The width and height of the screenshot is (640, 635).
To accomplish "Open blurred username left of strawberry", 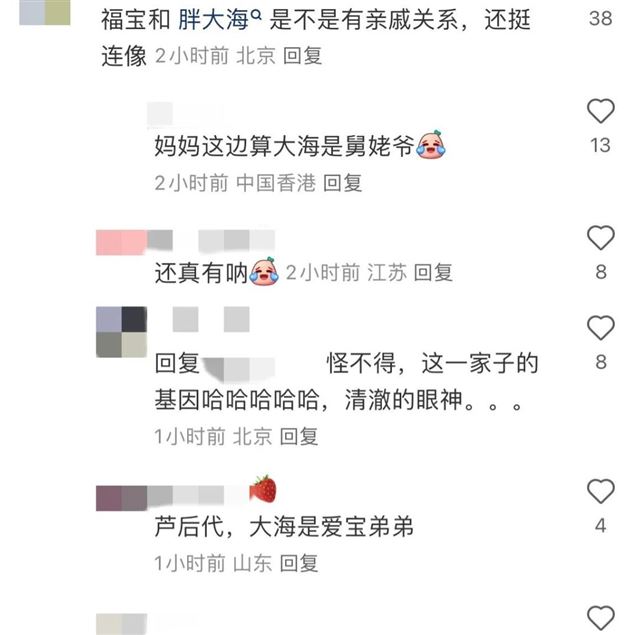I will [x=171, y=498].
